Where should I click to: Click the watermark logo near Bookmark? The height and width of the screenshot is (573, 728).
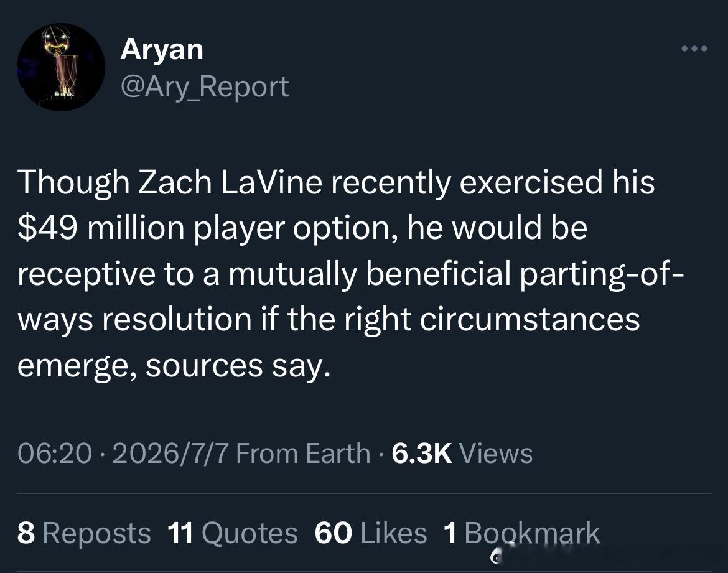point(495,556)
